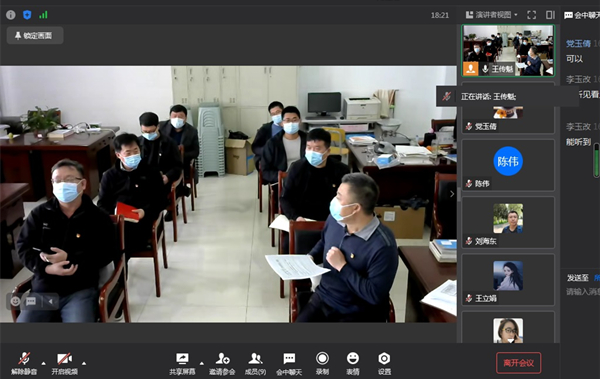Click the meeting info icon top-left
Screen dimensions: 600x379
[x=11, y=15]
